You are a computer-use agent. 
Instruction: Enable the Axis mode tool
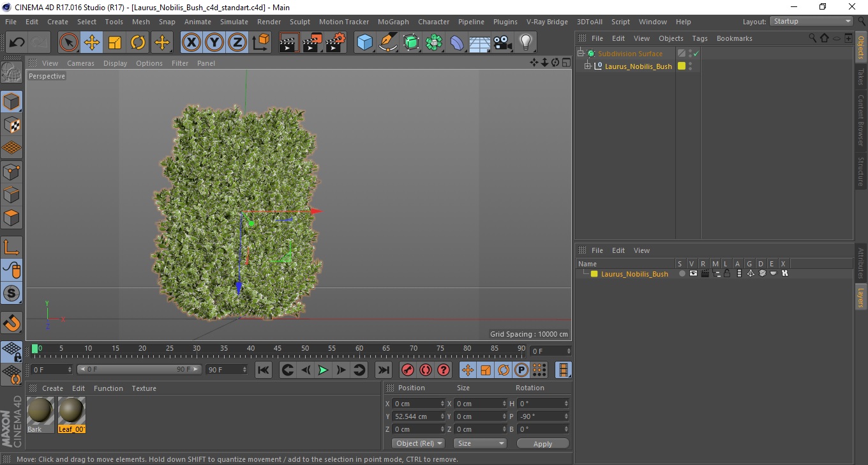(x=11, y=247)
